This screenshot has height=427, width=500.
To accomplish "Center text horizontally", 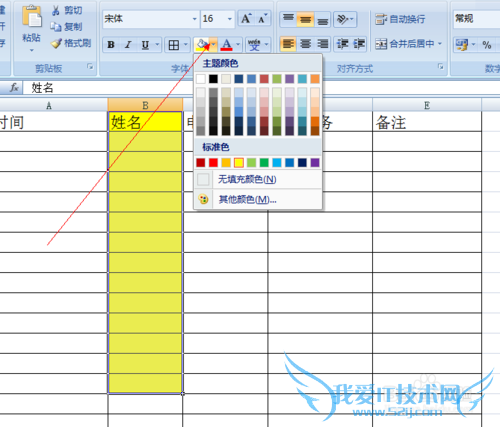I will tap(305, 44).
